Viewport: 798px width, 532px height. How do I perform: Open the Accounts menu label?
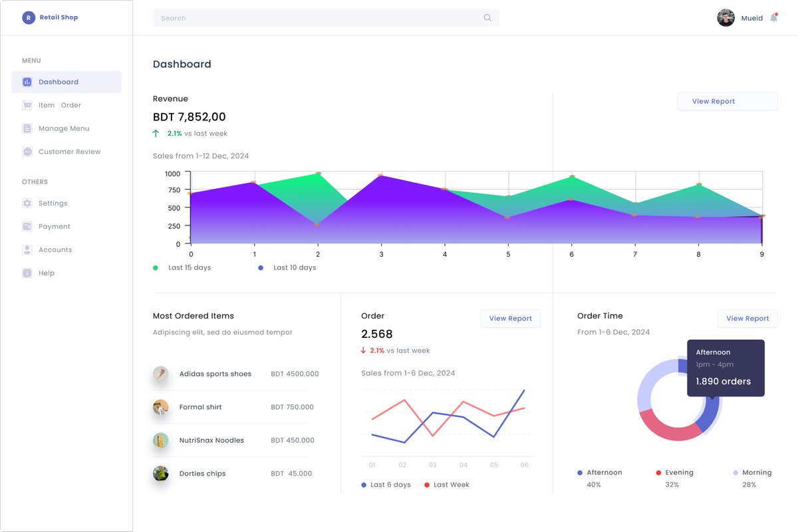coord(55,250)
